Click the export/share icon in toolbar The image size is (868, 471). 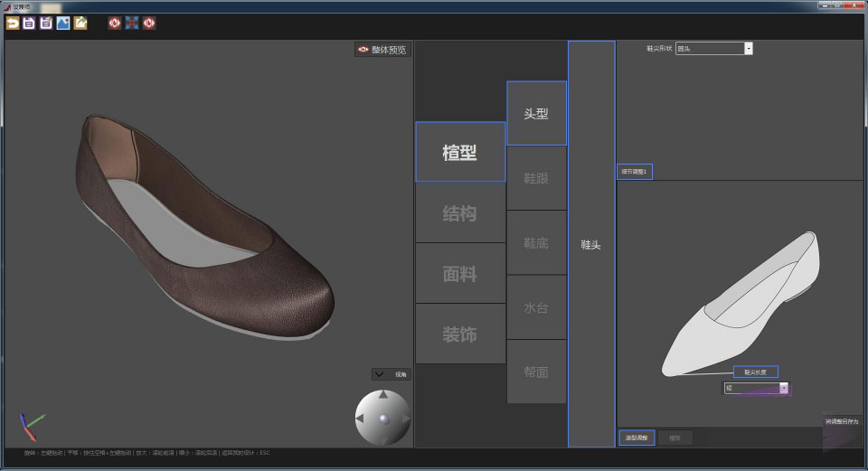click(80, 23)
